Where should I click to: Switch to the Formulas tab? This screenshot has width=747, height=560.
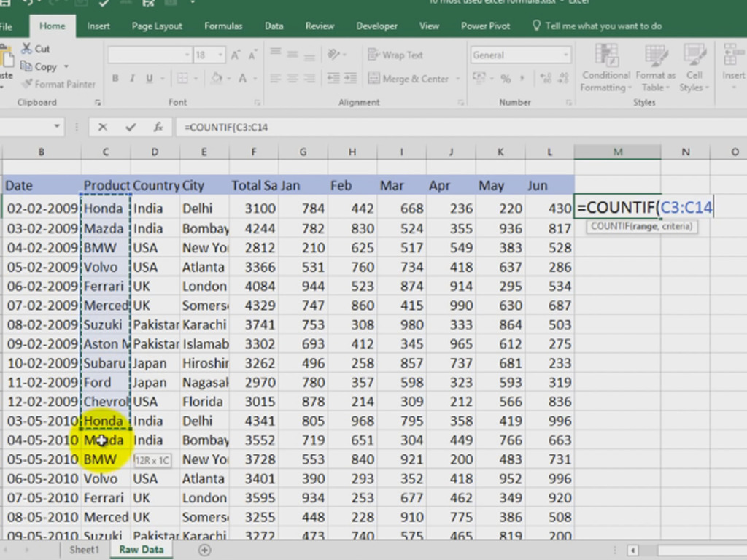click(223, 26)
